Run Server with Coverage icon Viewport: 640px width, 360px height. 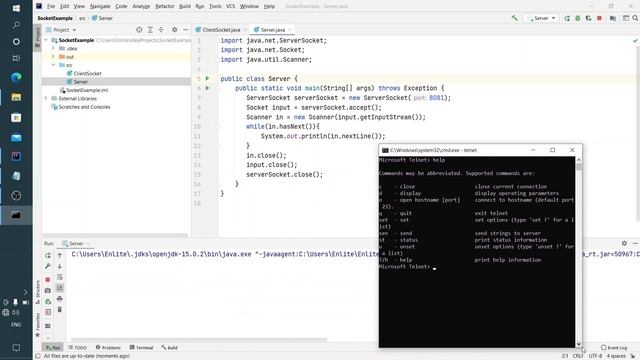click(x=588, y=18)
